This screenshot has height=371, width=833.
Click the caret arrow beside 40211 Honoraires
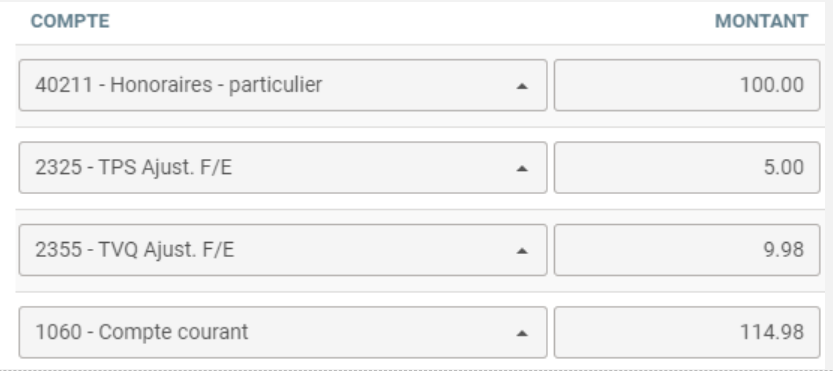pyautogui.click(x=522, y=86)
